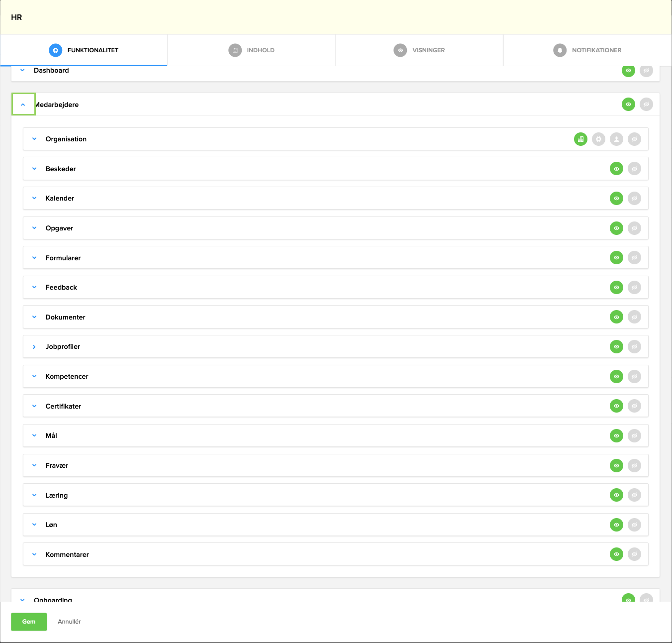Viewport: 672px width, 643px height.
Task: Open the Notifikationer tab
Action: point(587,50)
